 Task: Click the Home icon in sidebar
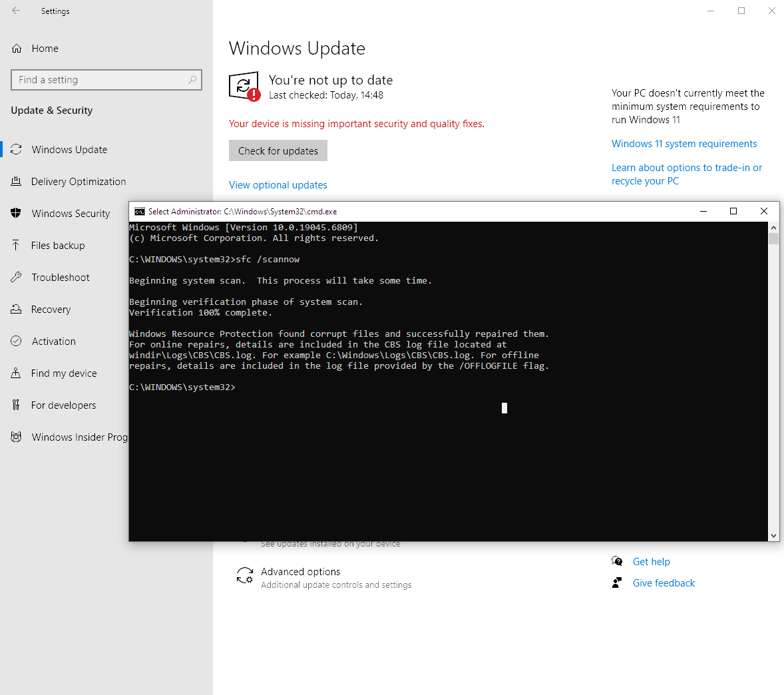(17, 49)
